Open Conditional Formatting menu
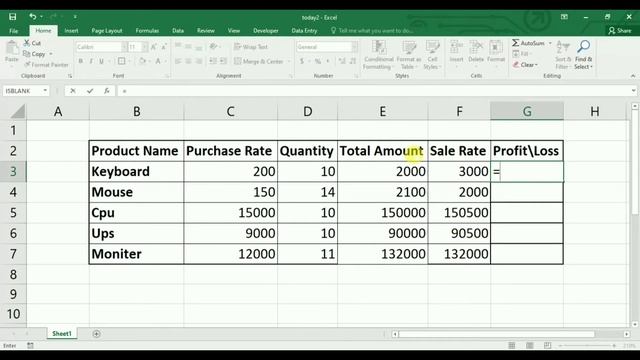The width and height of the screenshot is (640, 360). (x=379, y=55)
